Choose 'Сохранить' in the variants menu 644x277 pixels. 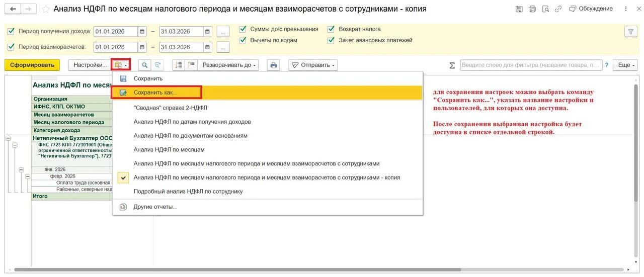(267, 79)
